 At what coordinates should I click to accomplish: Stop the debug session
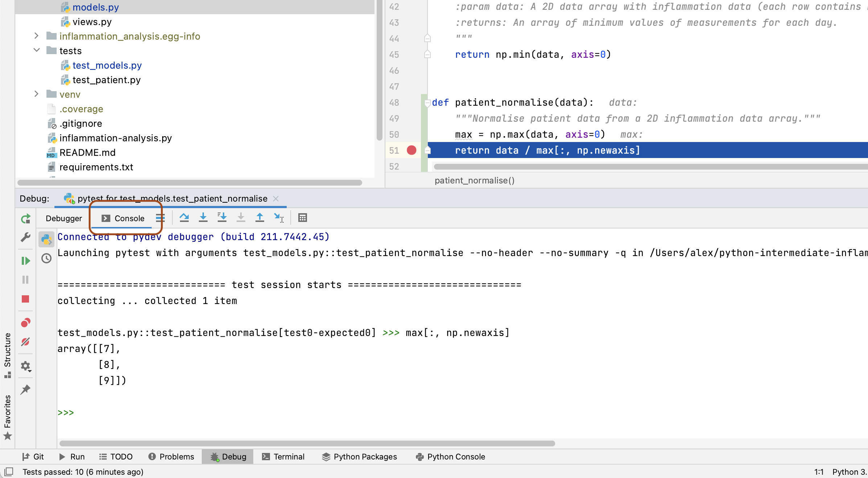click(x=25, y=299)
